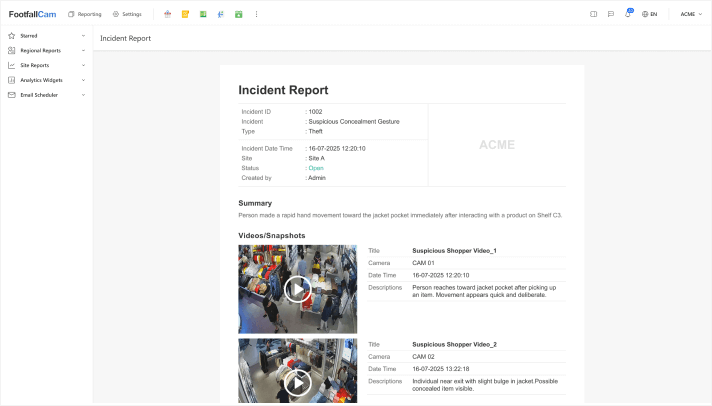This screenshot has height=406, width=712.
Task: Change language via EN globe selector
Action: (x=649, y=14)
